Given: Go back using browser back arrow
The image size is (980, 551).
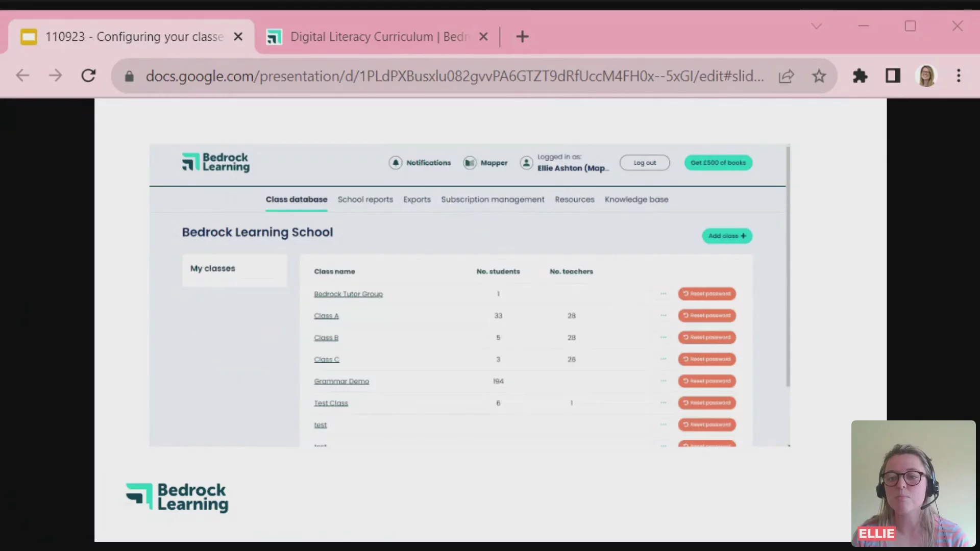Looking at the screenshot, I should [22, 76].
